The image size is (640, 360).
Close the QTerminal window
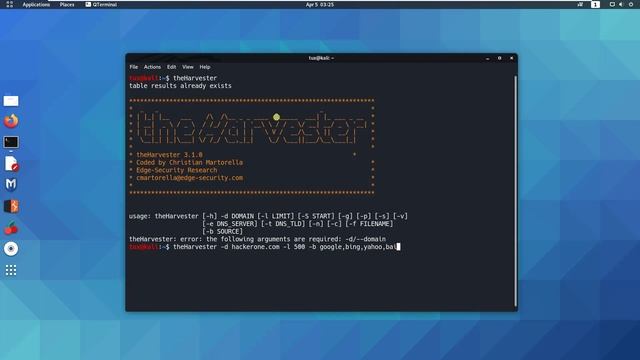tap(511, 58)
